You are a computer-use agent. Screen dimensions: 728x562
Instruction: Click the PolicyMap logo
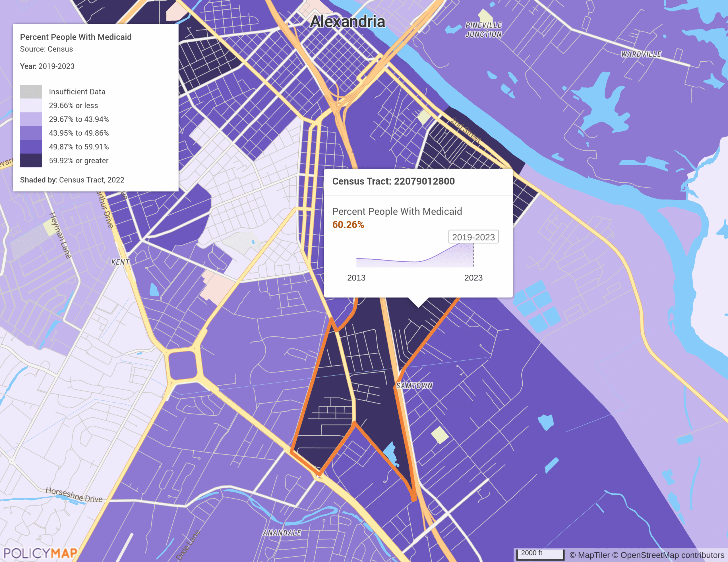point(40,553)
